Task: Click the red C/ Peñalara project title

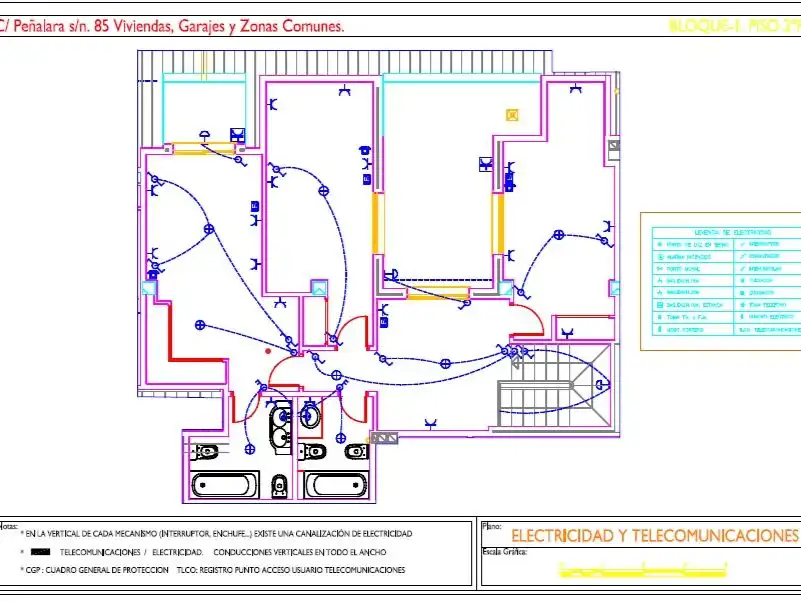Action: [x=172, y=26]
